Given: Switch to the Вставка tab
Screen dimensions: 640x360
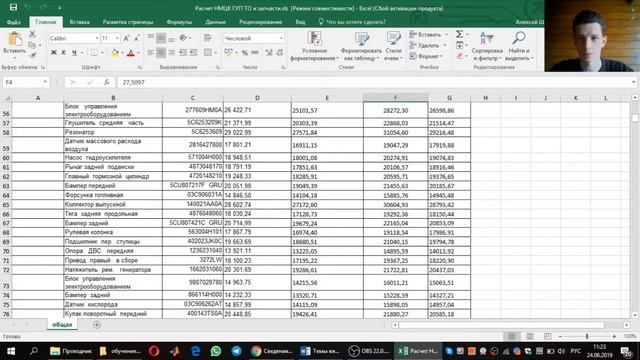Looking at the screenshot, I should pyautogui.click(x=79, y=22).
